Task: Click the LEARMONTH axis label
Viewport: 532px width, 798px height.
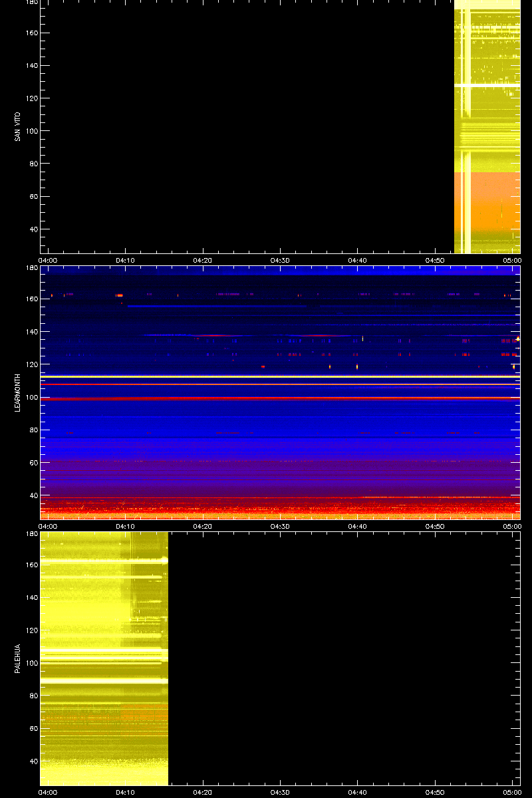Action: (x=18, y=392)
